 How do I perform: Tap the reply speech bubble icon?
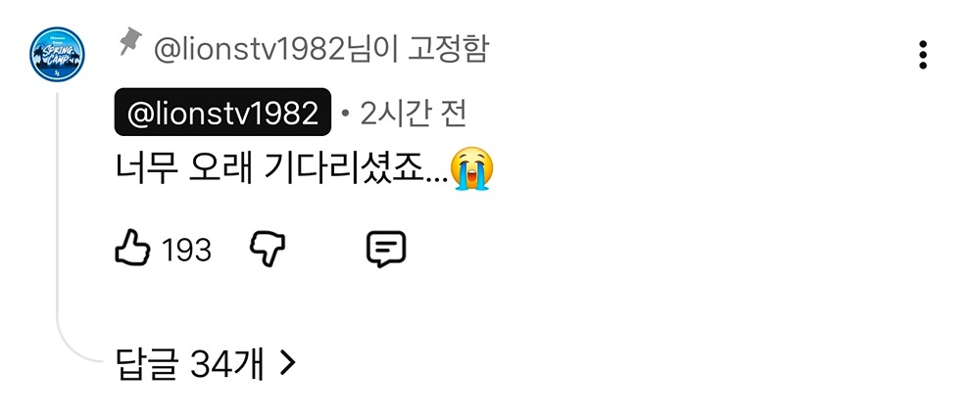tap(385, 249)
